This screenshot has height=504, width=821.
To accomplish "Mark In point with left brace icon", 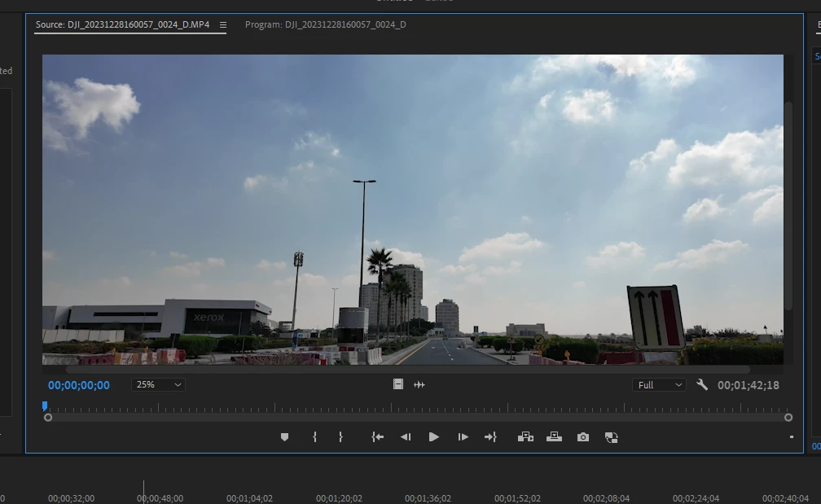I will [x=314, y=437].
